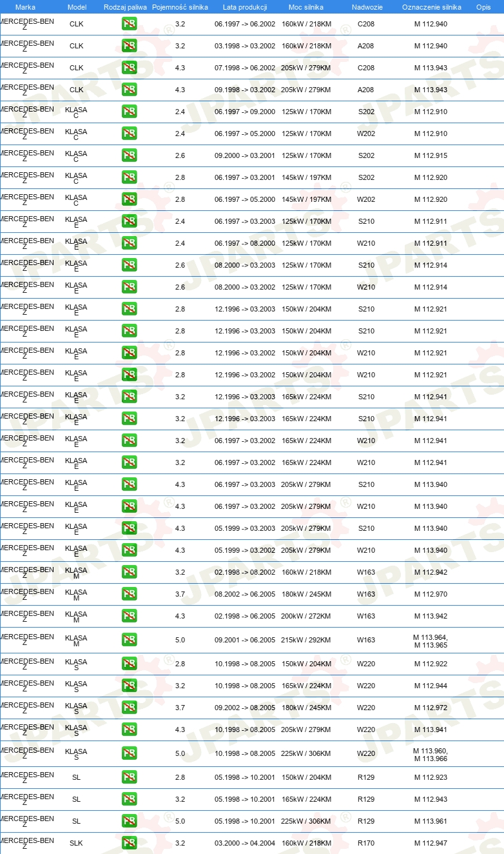Viewport: 504px width, 854px height.
Task: Click the fuel icon for CLK 3.2 C208
Action: (x=130, y=24)
